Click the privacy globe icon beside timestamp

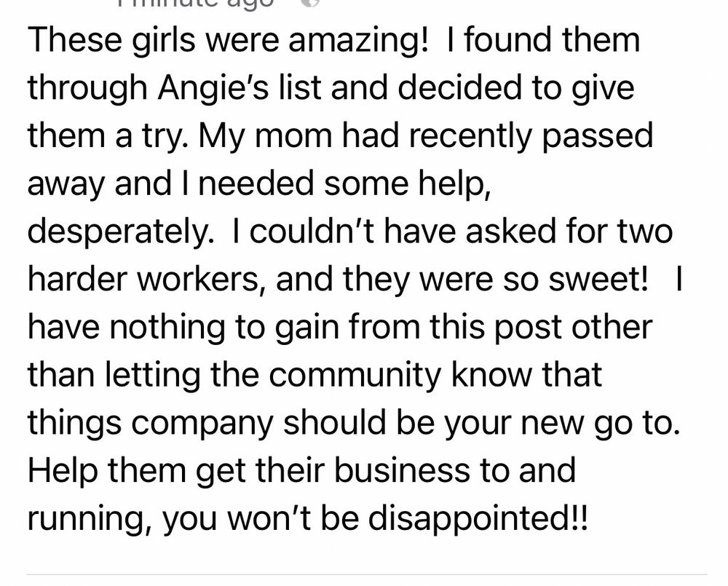(310, 3)
